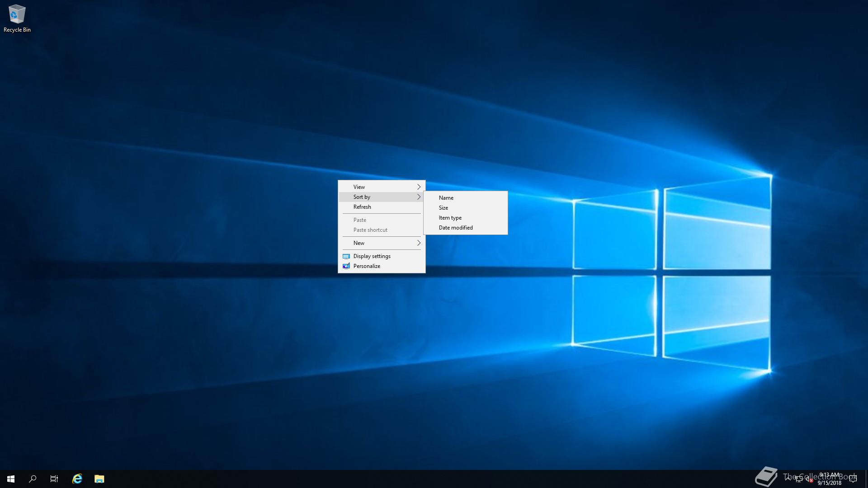
Task: Click the taskbar clock showing 9:13 AM
Action: tap(830, 479)
